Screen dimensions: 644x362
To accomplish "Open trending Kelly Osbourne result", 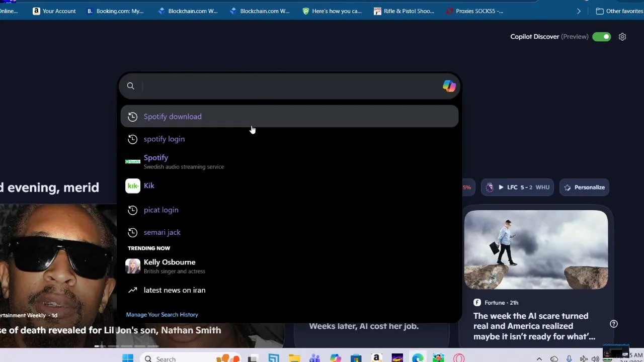I will pos(289,266).
